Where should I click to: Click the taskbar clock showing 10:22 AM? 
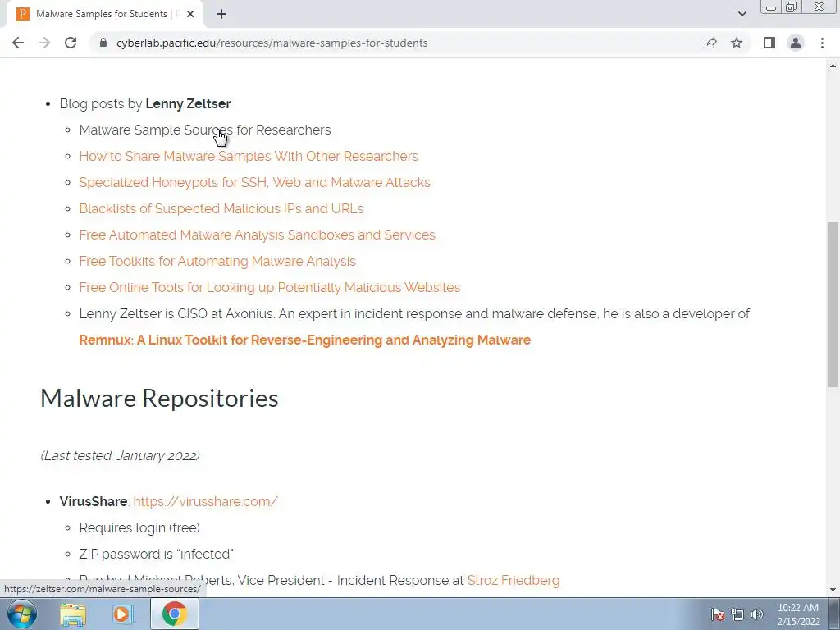point(798,614)
